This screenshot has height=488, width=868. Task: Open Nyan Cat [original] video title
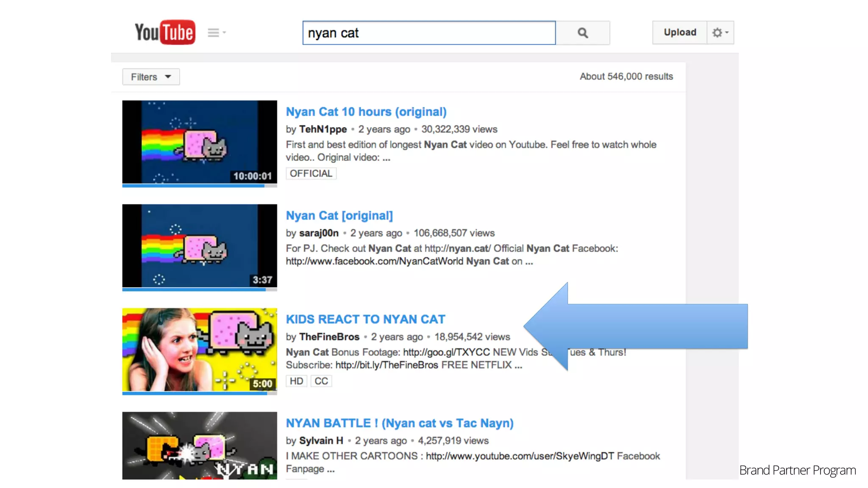pos(339,216)
